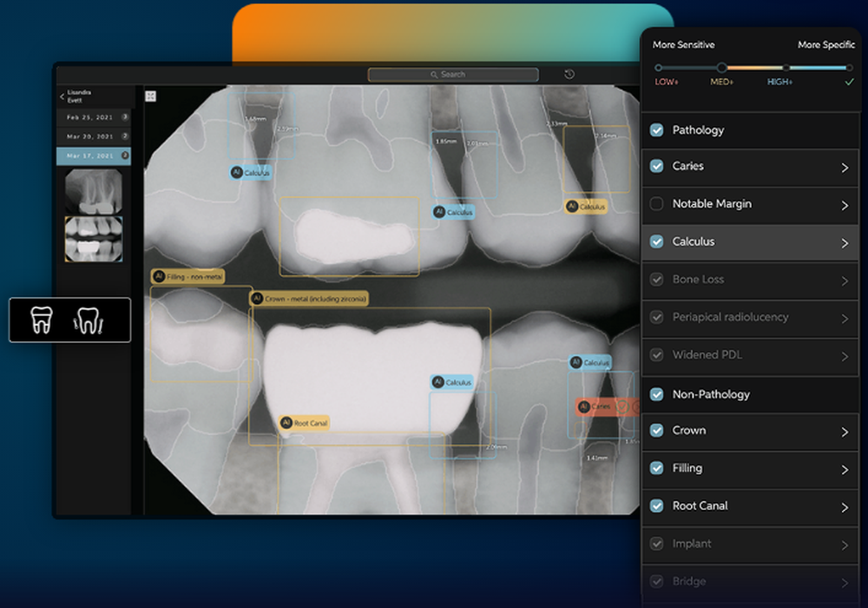Uncheck the Caries checkbox
The height and width of the screenshot is (608, 868).
tap(656, 166)
